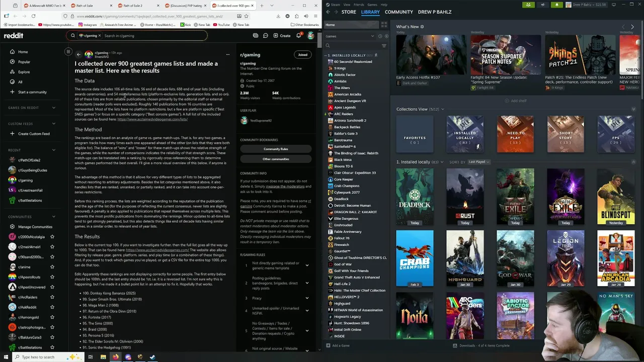Screen dimensions: 644x362
Task: Click Other communities button
Action: pos(276,159)
